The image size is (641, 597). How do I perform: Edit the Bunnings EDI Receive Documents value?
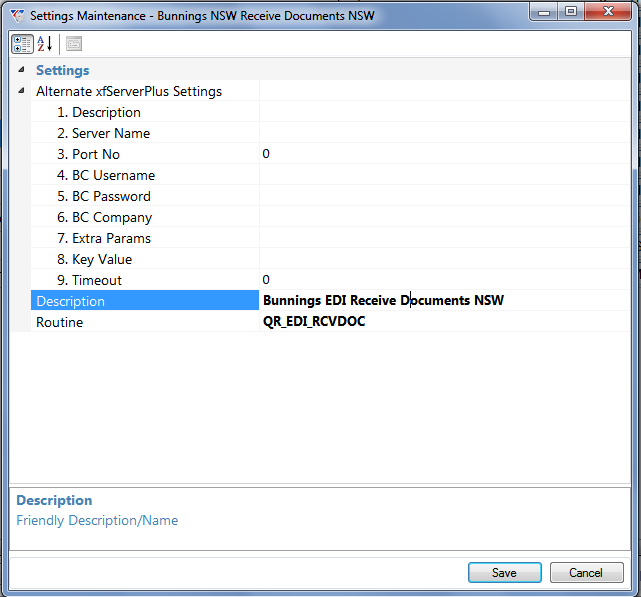tap(445, 301)
